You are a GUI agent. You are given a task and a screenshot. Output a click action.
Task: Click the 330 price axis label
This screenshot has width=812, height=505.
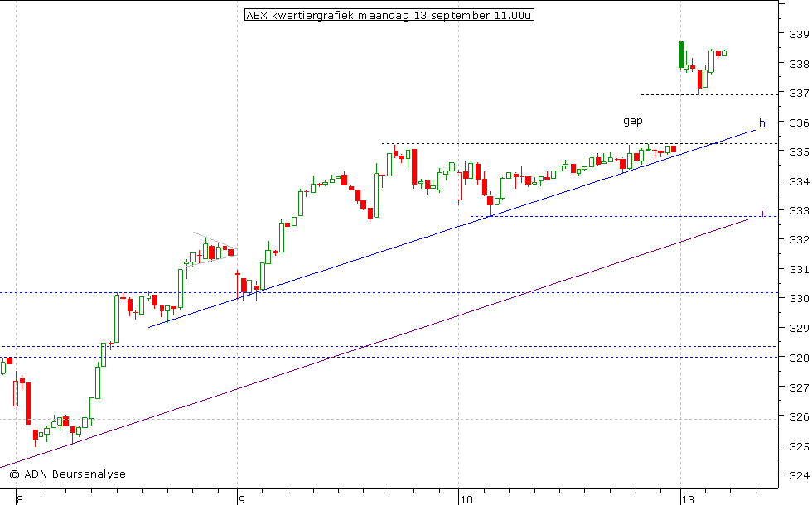point(799,299)
